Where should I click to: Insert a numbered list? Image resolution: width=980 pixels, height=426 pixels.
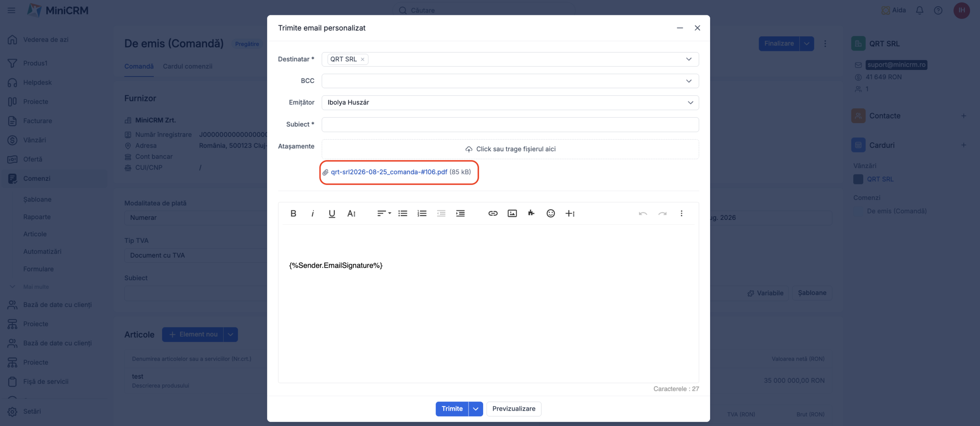[x=422, y=213]
